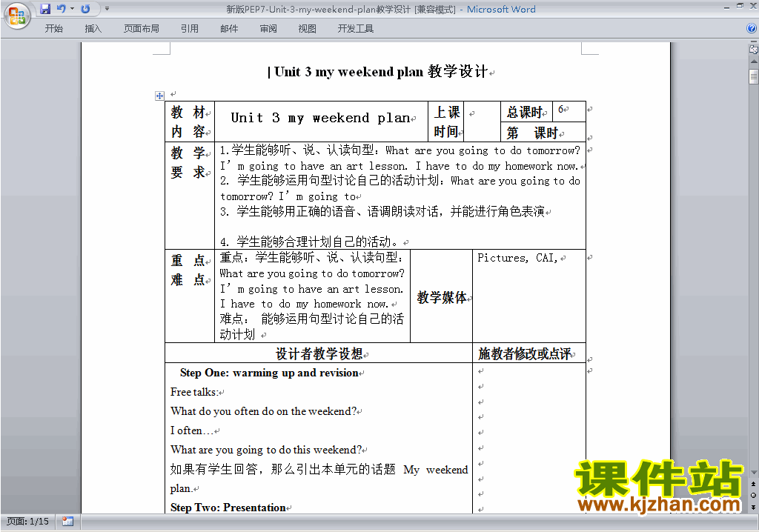Image resolution: width=759 pixels, height=532 pixels.
Task: Click 'Step One: warming up and revision'
Action: pyautogui.click(x=269, y=373)
